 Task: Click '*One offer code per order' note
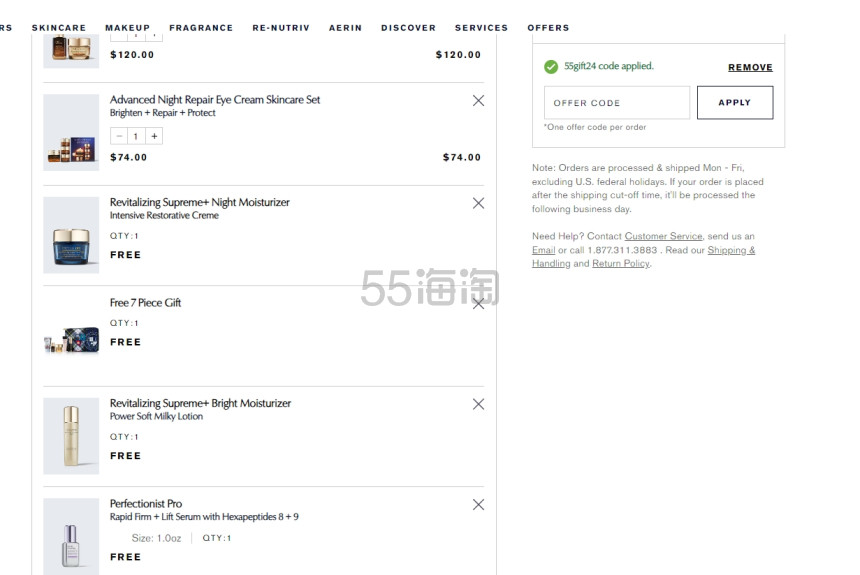point(595,127)
